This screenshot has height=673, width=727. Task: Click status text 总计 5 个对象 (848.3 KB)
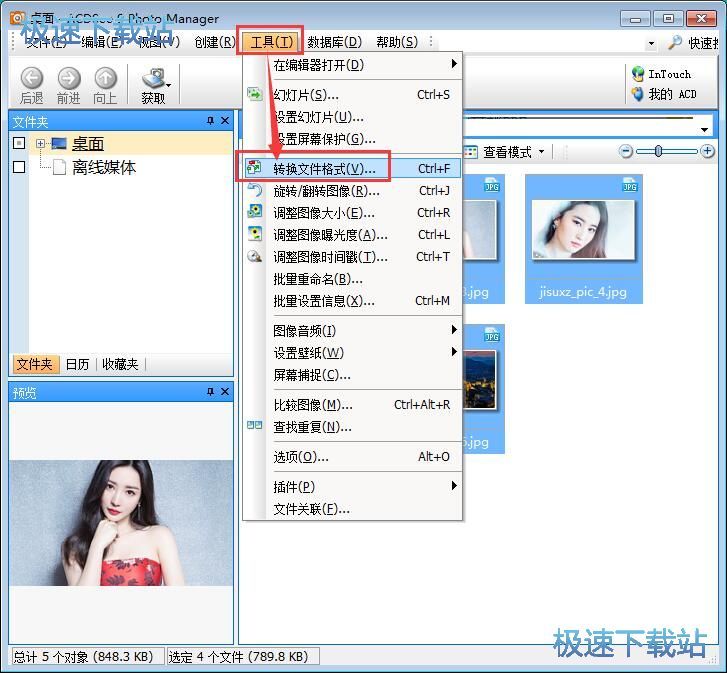[83, 657]
